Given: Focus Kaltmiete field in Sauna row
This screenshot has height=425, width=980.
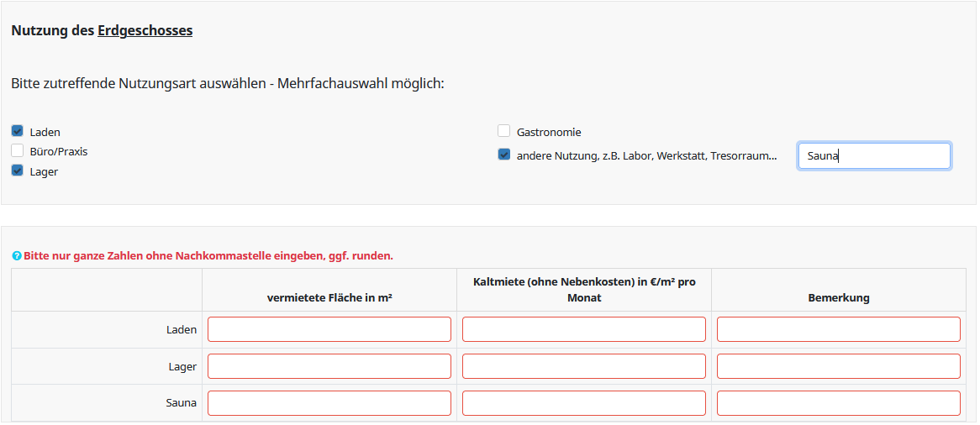Looking at the screenshot, I should 584,403.
